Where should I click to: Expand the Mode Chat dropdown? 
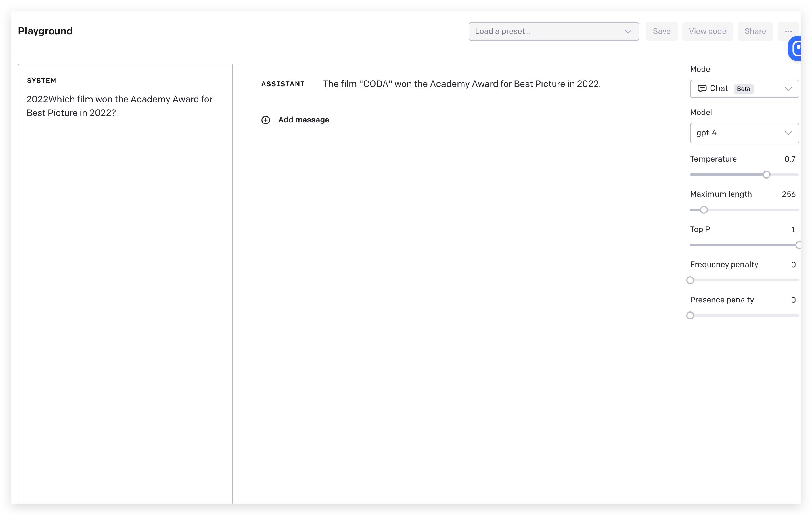(788, 89)
